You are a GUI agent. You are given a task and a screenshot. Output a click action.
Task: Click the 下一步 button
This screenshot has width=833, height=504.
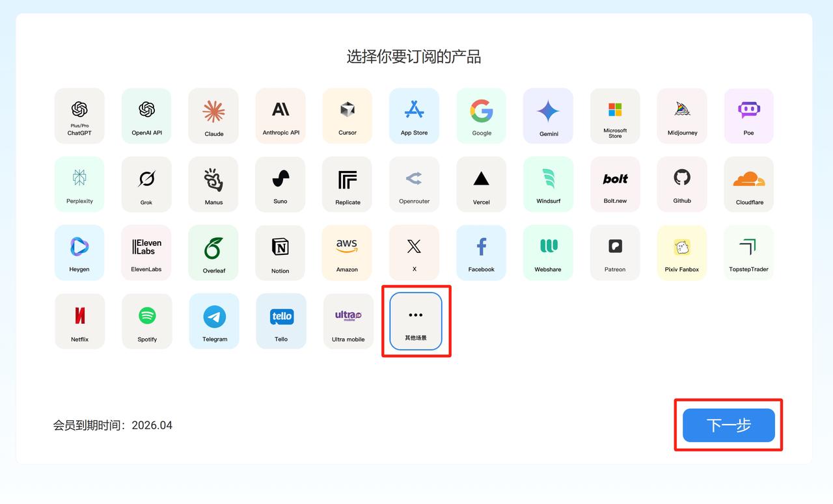(729, 425)
